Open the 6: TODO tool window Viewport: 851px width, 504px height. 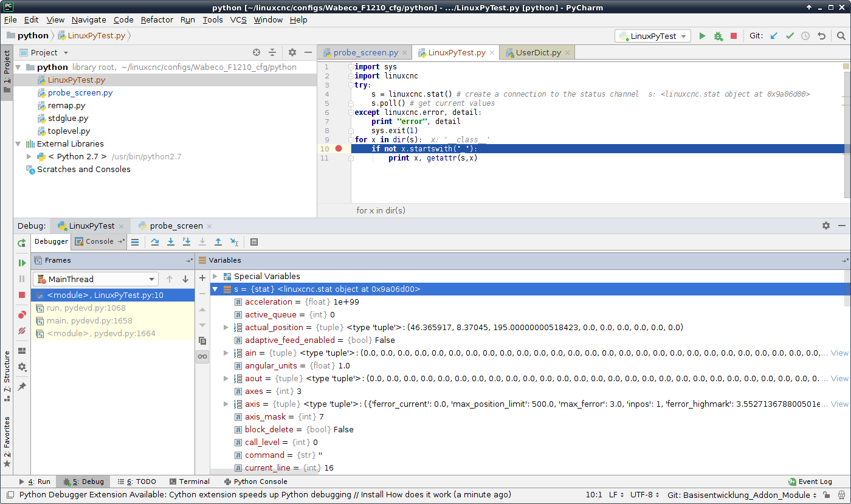pyautogui.click(x=137, y=482)
